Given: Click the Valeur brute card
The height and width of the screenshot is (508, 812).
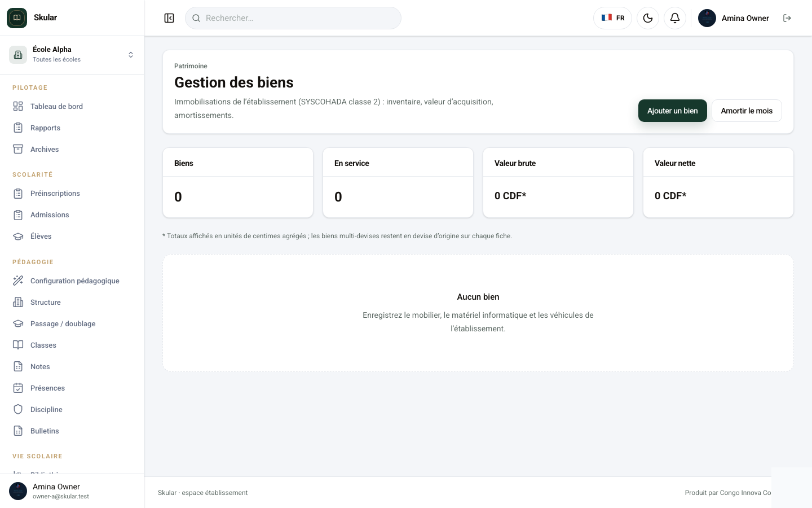Looking at the screenshot, I should point(558,182).
